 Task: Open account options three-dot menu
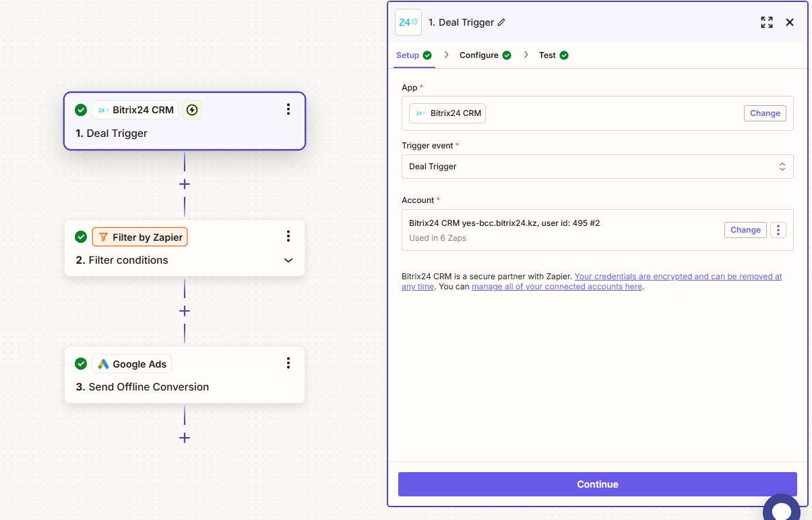pyautogui.click(x=778, y=230)
